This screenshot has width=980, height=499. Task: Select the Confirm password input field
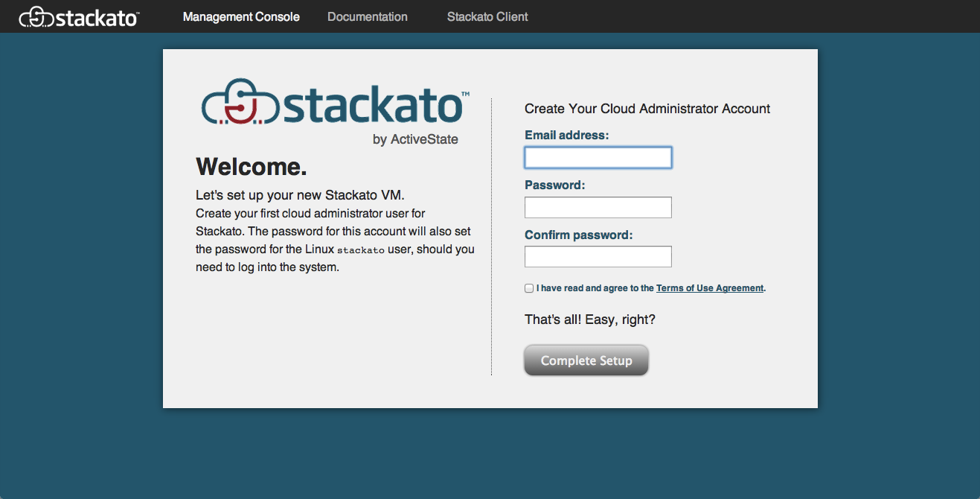tap(598, 257)
